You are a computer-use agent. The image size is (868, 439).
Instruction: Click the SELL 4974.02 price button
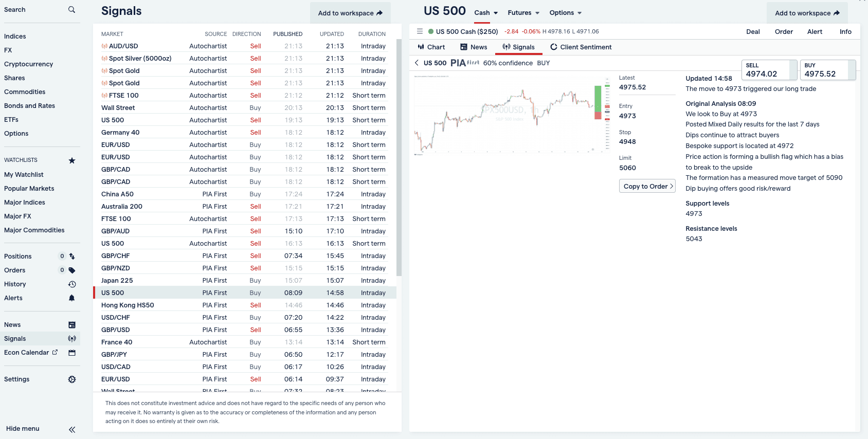pos(769,70)
